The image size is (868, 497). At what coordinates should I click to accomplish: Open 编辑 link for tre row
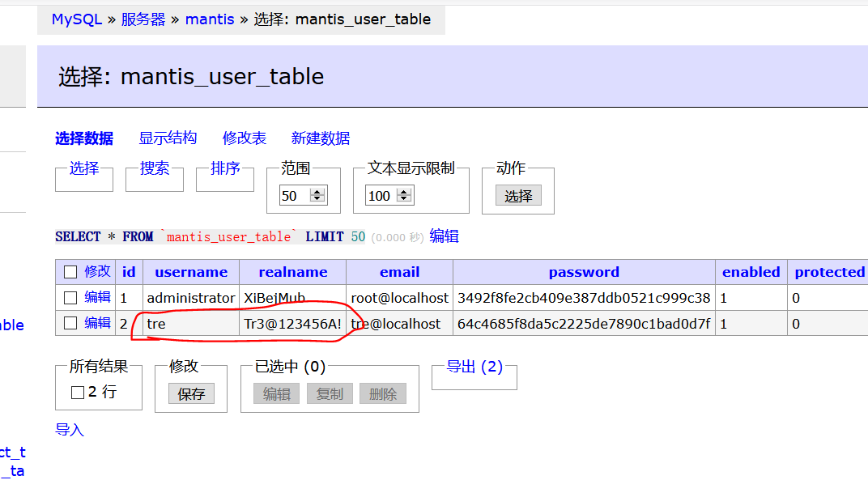point(97,323)
